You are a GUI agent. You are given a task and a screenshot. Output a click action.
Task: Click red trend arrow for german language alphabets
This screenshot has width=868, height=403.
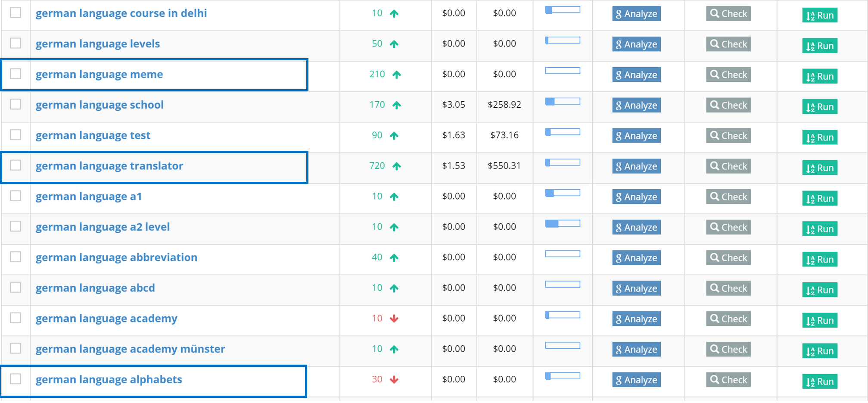(394, 380)
